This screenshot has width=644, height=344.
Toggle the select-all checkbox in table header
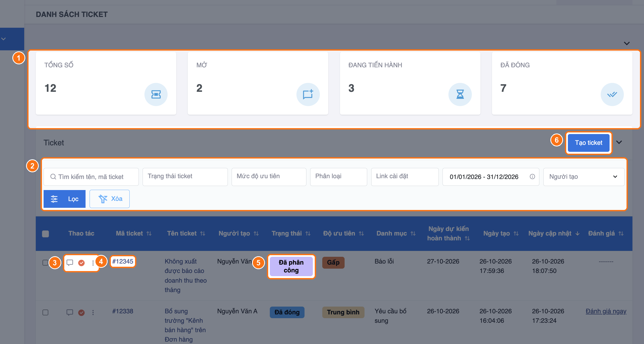pos(45,234)
